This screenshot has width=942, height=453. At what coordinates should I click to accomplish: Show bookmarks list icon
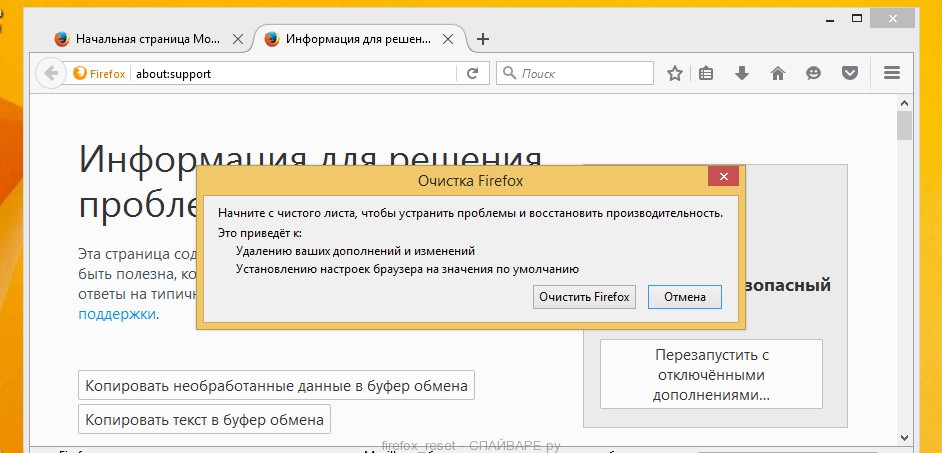coord(706,73)
